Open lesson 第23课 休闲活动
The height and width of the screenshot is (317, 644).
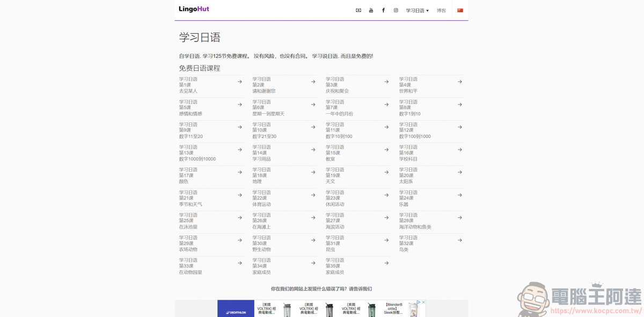(x=357, y=198)
